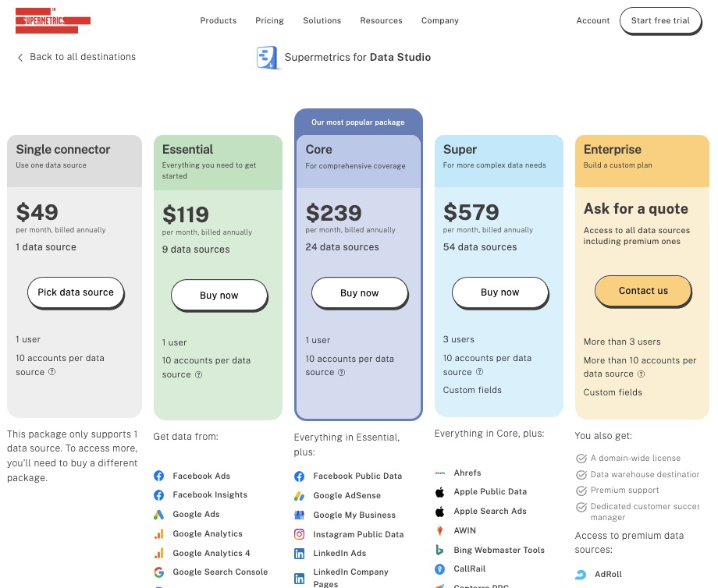
Task: Click the Ask for a quote heading
Action: (635, 209)
